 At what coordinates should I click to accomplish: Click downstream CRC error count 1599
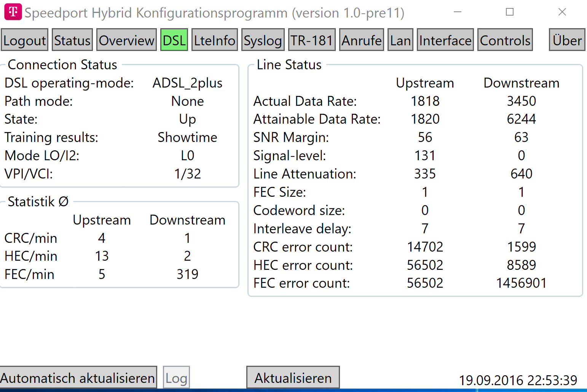click(521, 247)
